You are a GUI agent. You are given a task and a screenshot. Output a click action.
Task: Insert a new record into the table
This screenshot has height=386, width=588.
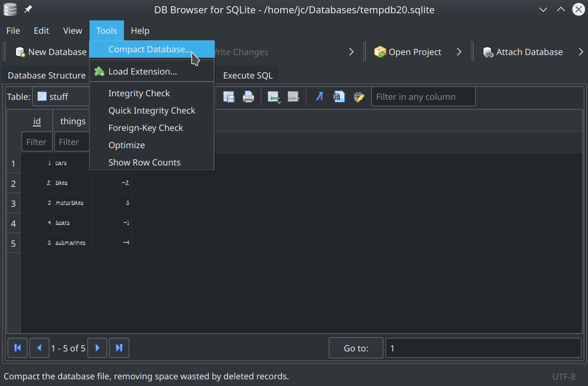click(x=274, y=96)
